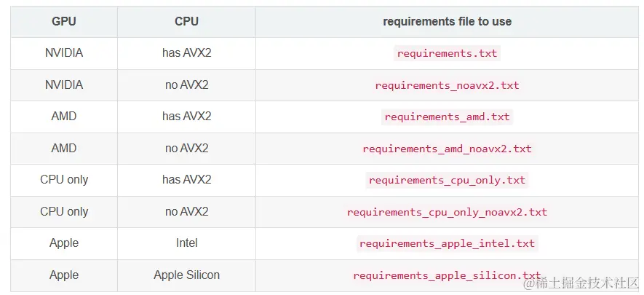The image size is (644, 295).
Task: Click the CPU column header
Action: coord(186,21)
